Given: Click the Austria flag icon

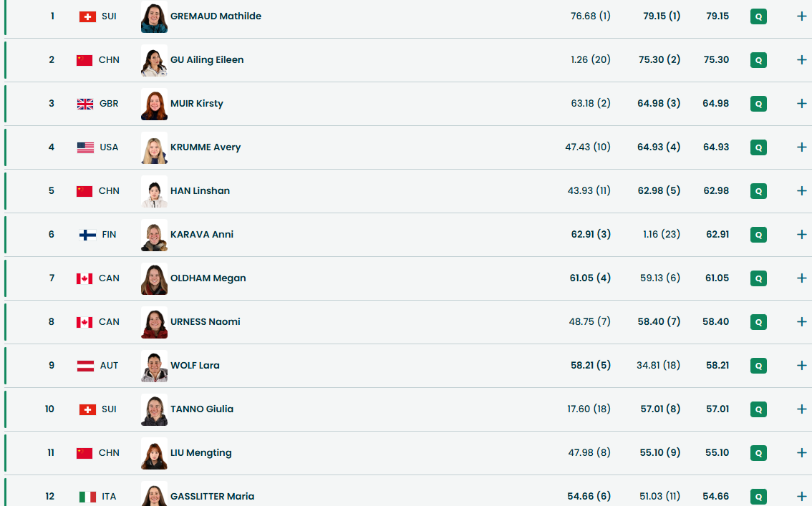Looking at the screenshot, I should pyautogui.click(x=85, y=366).
